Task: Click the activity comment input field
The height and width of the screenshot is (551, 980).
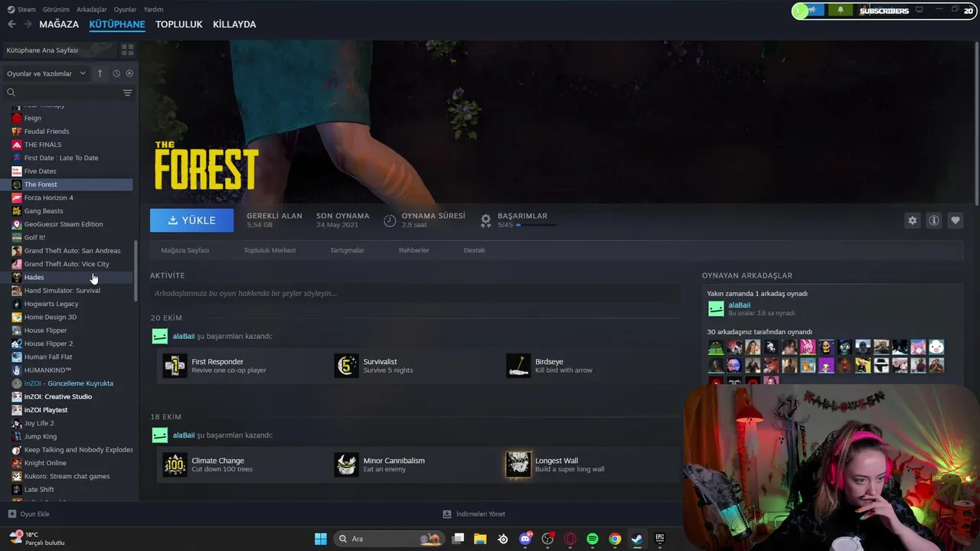Action: [x=414, y=293]
